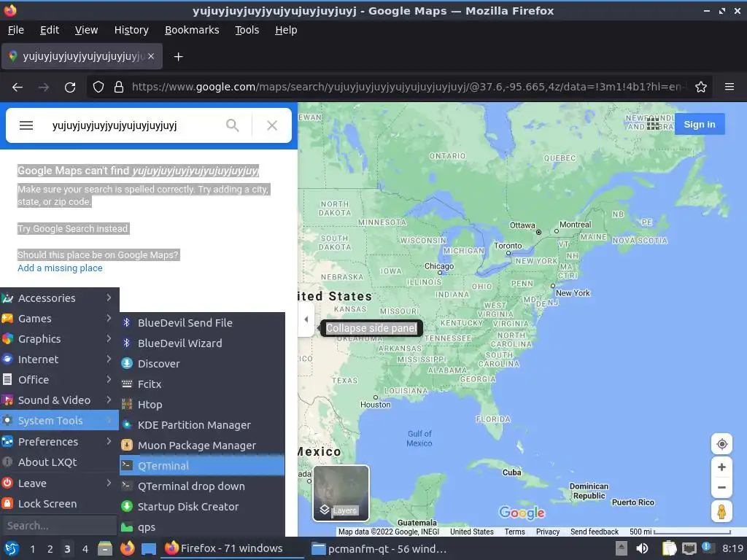
Task: Click Try Google Search instead
Action: (x=73, y=228)
